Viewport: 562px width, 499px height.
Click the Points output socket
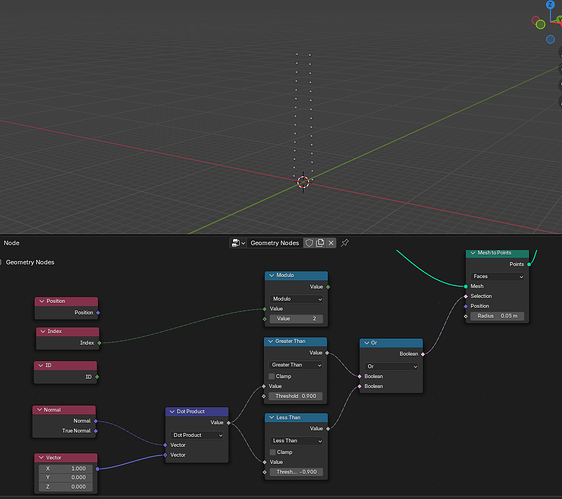(x=529, y=265)
